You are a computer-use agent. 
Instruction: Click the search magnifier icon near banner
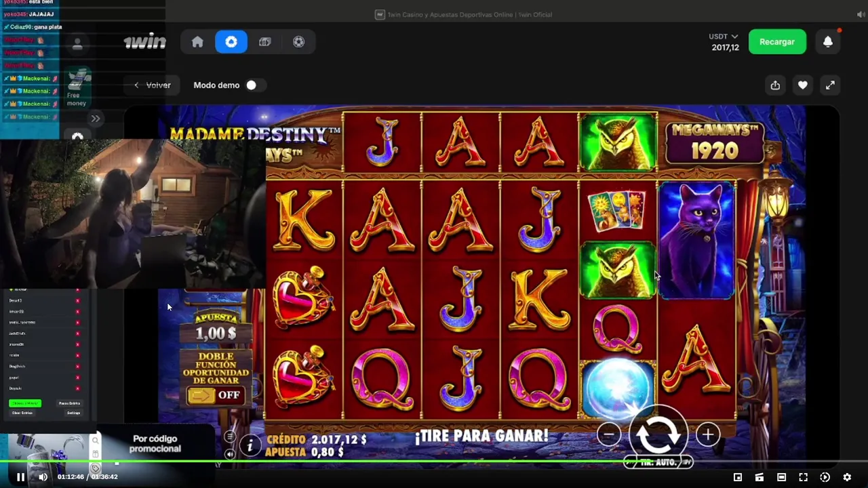point(96,441)
